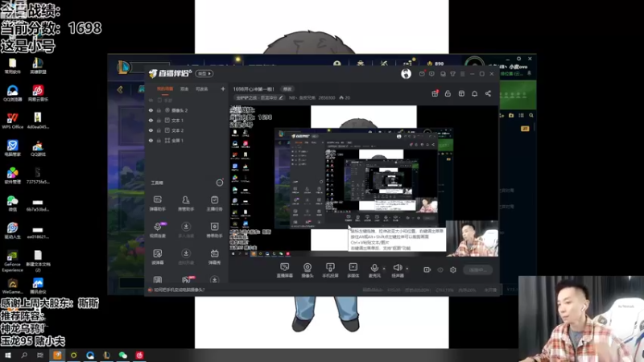Switch to the second scene tab
The width and height of the screenshot is (644, 362).
pyautogui.click(x=184, y=88)
